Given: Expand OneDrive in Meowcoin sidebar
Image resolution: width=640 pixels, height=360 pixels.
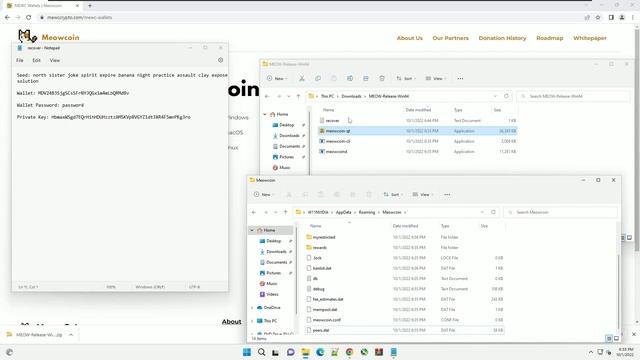Looking at the screenshot, I should coord(252,308).
